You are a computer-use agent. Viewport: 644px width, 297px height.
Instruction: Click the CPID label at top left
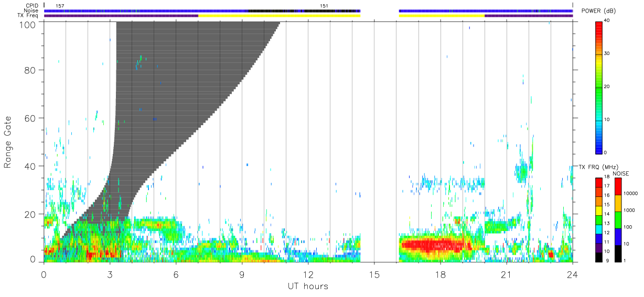coord(31,6)
